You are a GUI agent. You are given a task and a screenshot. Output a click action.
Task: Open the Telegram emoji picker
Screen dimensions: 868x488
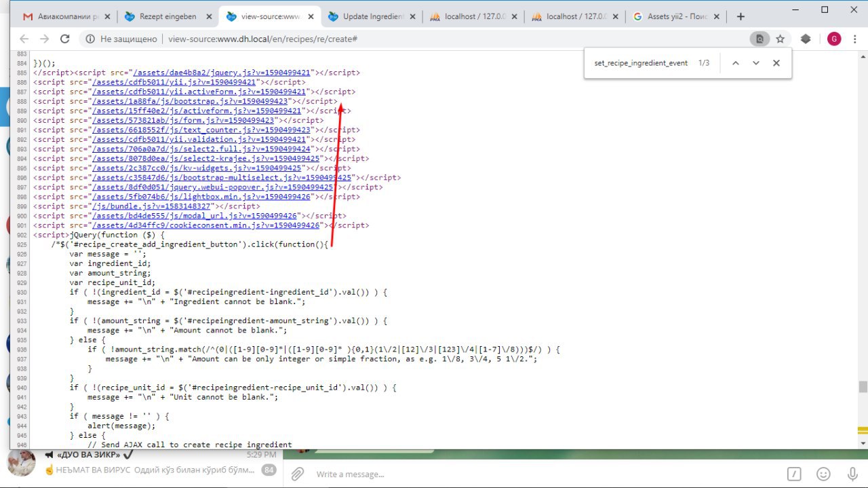823,474
